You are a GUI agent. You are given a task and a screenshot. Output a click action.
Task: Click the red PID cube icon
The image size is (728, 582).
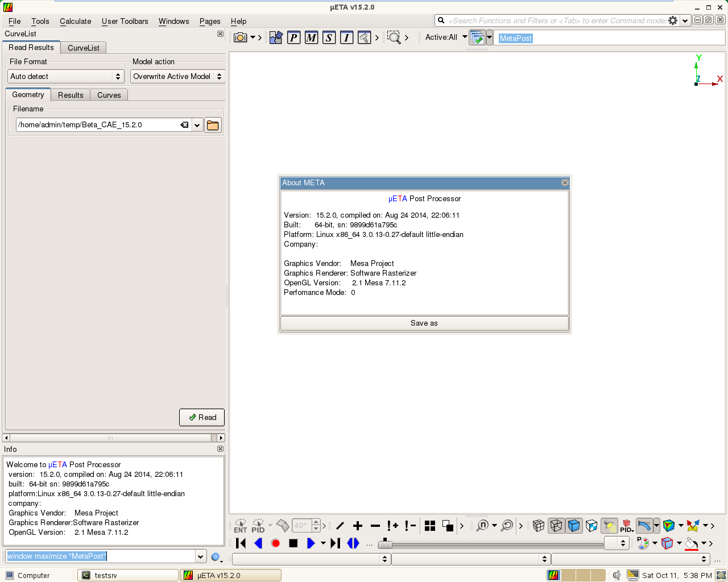(627, 526)
